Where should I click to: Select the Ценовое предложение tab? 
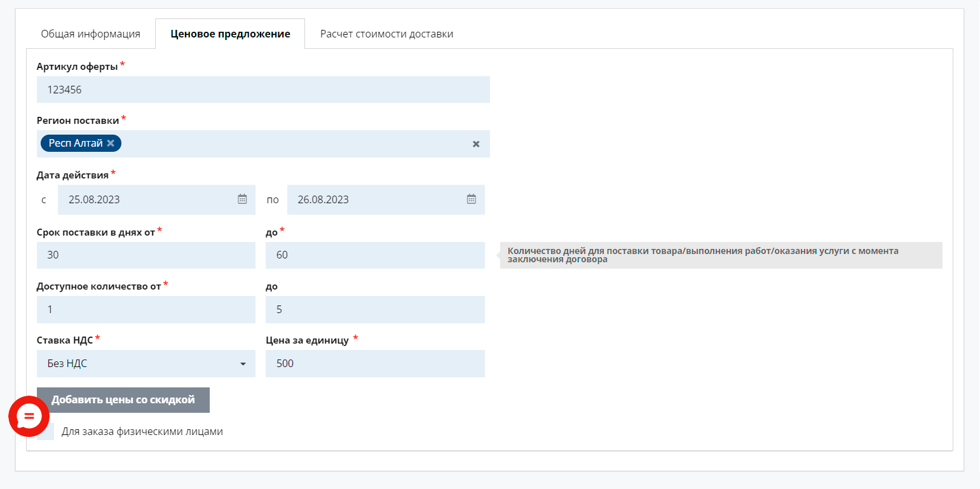point(230,34)
